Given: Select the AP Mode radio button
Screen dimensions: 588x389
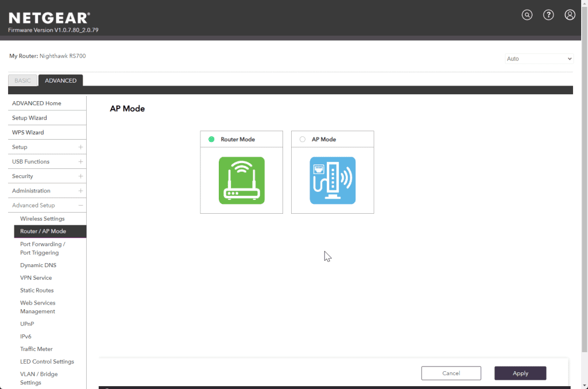Looking at the screenshot, I should 303,139.
